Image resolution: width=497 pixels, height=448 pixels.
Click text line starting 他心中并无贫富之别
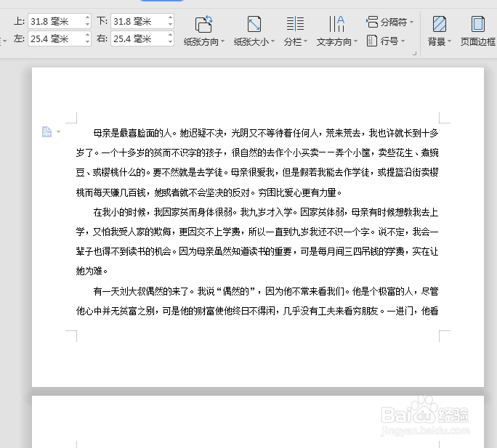[257, 311]
